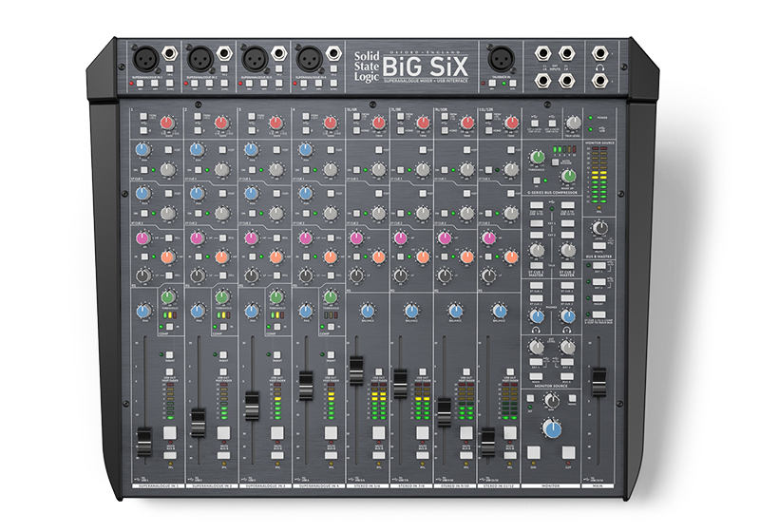Click channel 4 ST Cue 1 grey level knob

331,170
